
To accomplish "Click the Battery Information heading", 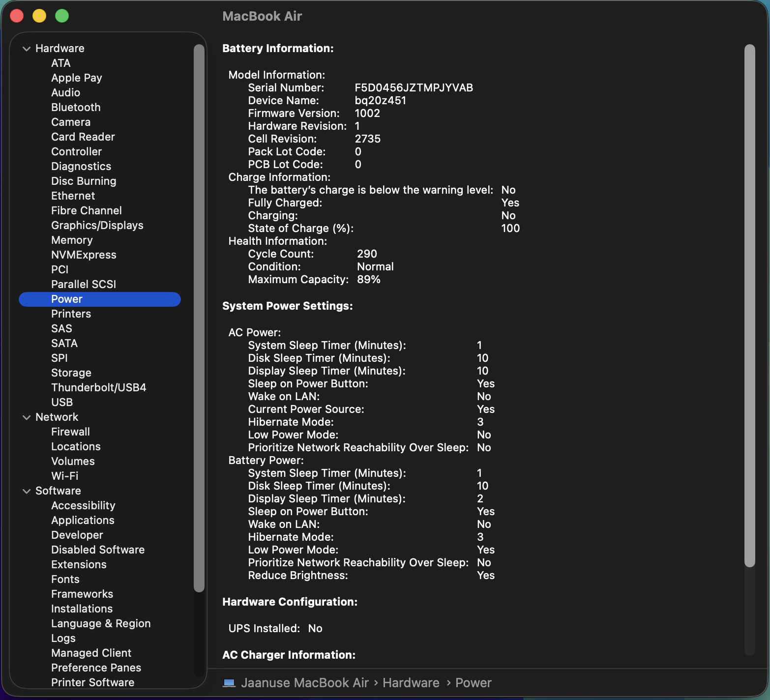I will tap(278, 48).
